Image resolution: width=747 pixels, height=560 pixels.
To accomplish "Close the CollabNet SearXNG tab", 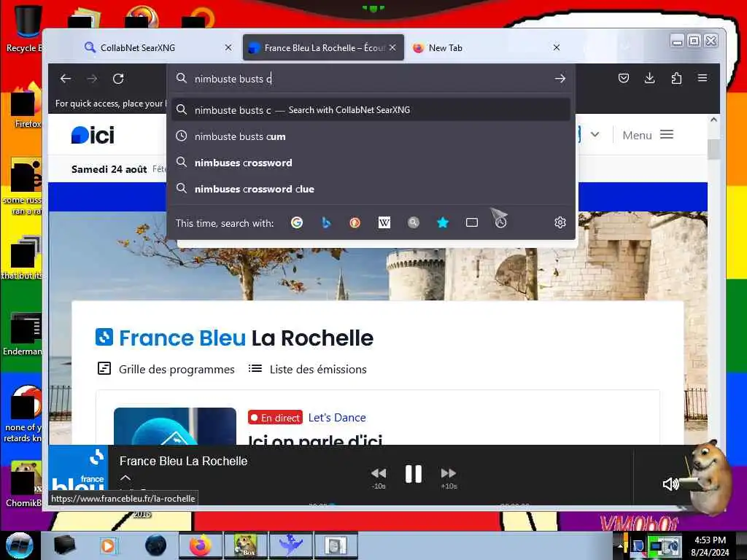I will click(228, 47).
